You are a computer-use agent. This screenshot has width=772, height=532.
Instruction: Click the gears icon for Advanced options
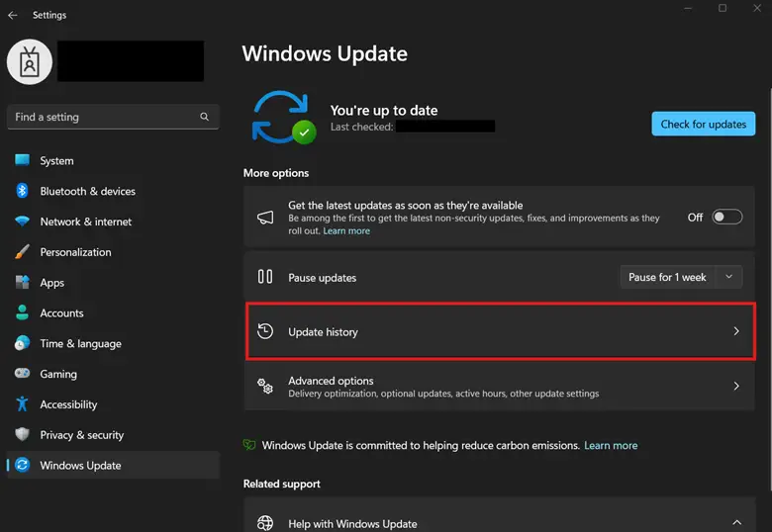265,386
